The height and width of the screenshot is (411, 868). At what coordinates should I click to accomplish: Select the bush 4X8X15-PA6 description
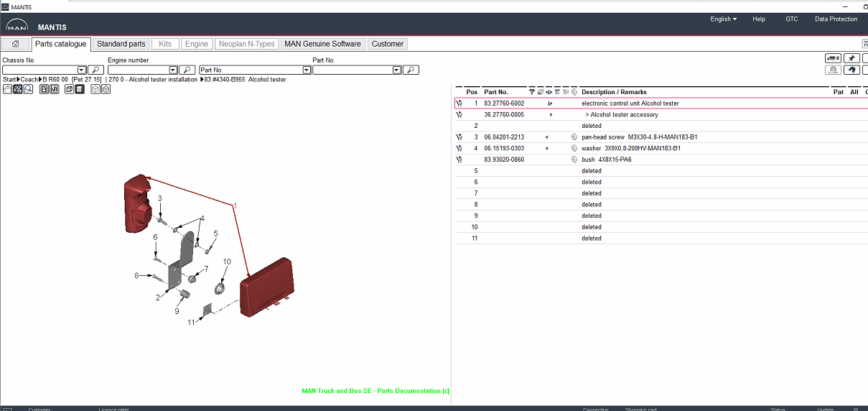tap(607, 160)
